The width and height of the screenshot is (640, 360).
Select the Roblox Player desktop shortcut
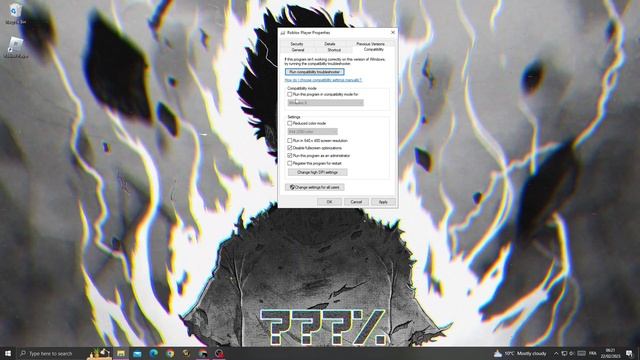point(16,47)
